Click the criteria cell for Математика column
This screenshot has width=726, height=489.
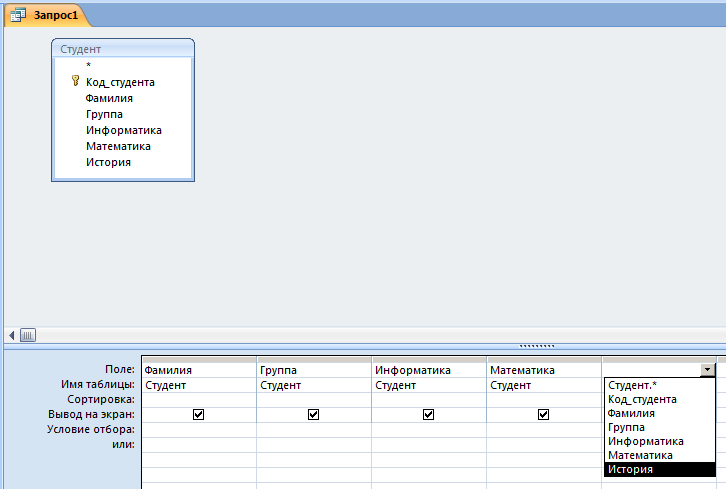(544, 430)
